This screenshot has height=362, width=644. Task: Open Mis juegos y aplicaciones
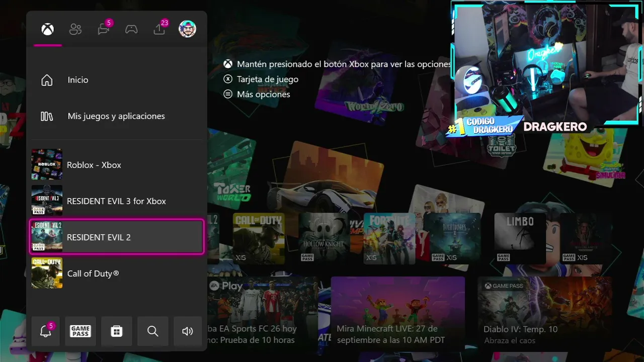point(117,116)
